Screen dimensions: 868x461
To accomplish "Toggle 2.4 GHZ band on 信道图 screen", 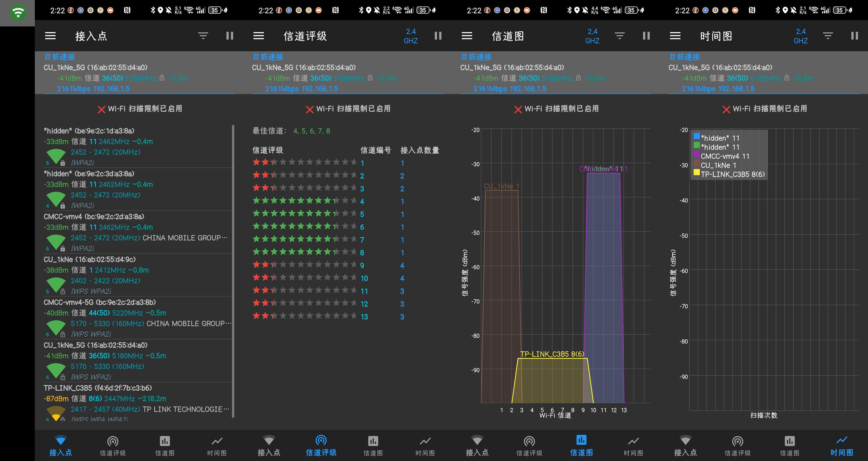I will point(592,36).
